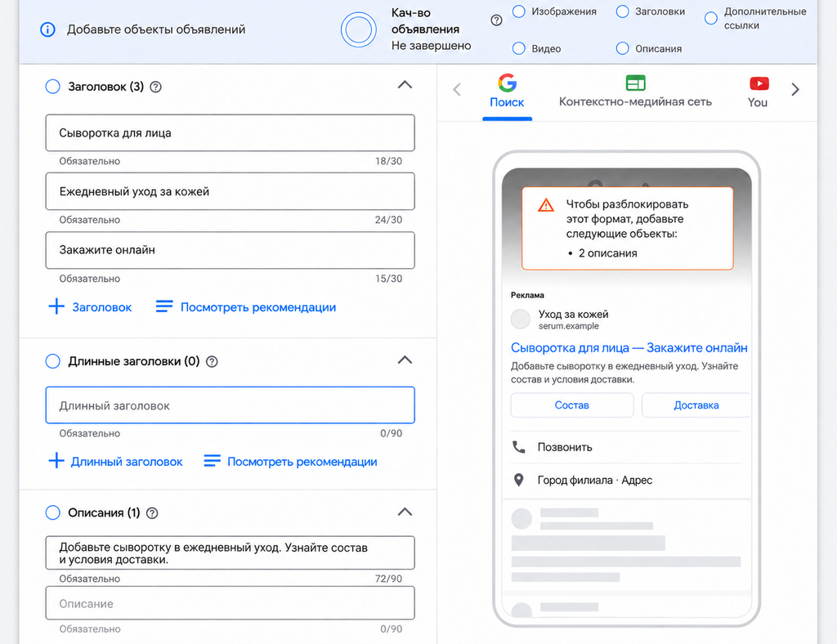This screenshot has height=644, width=837.
Task: Focus the empty Описание field
Action: 230,603
